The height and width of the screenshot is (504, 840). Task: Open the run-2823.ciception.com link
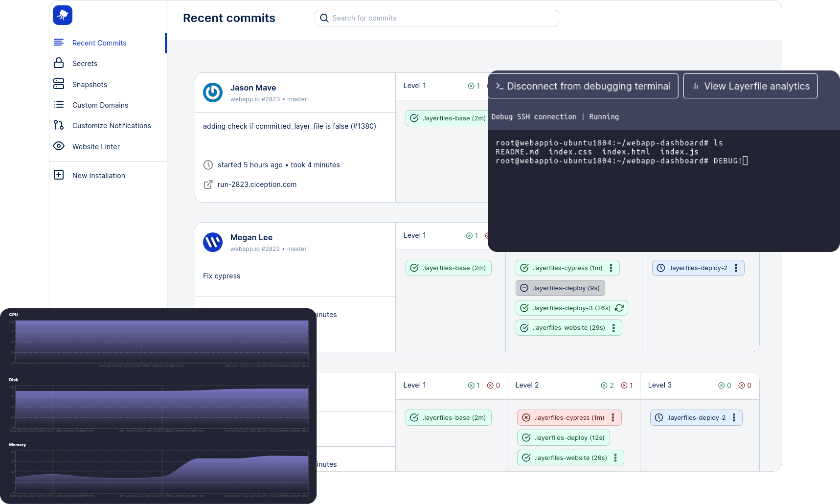257,184
